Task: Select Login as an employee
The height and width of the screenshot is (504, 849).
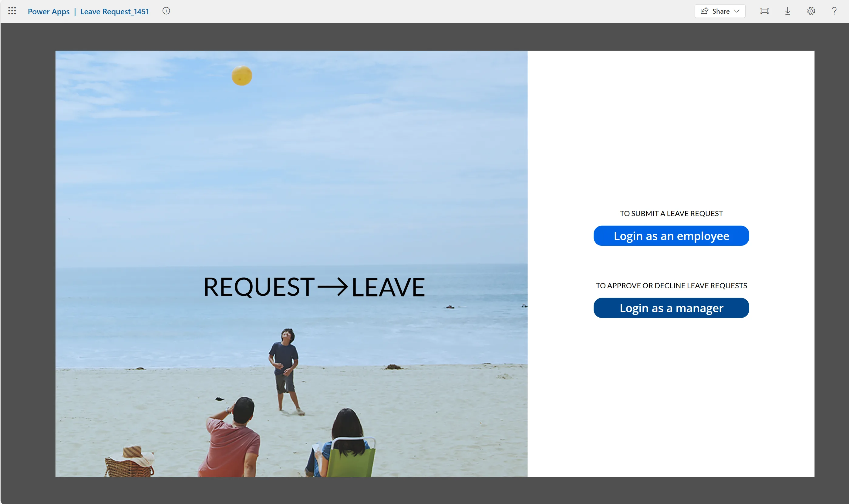Action: (671, 236)
